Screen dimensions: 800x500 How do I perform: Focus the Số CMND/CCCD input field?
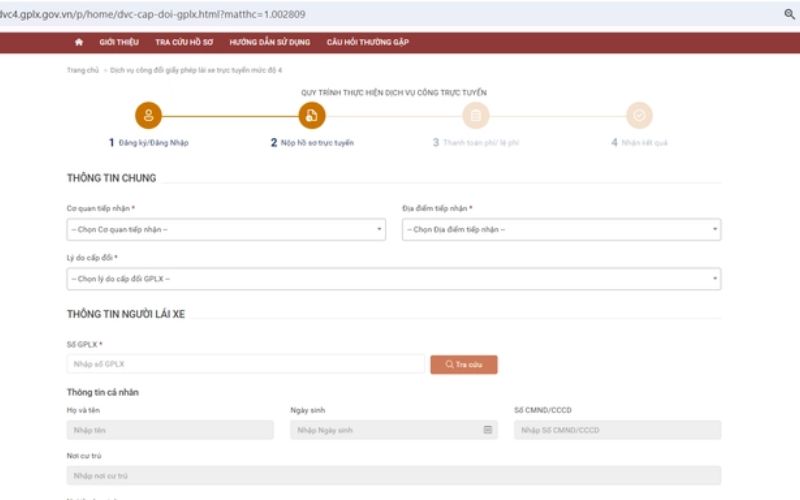(617, 430)
